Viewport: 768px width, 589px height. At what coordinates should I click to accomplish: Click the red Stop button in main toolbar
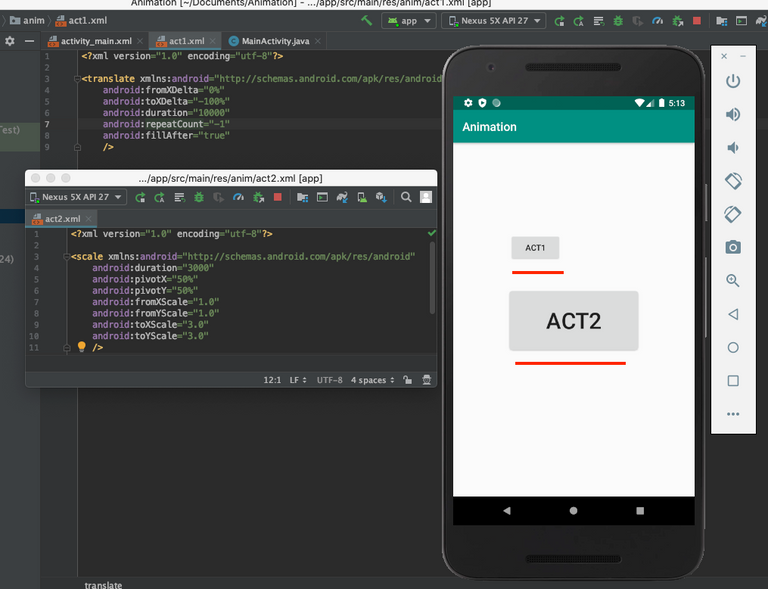click(696, 21)
